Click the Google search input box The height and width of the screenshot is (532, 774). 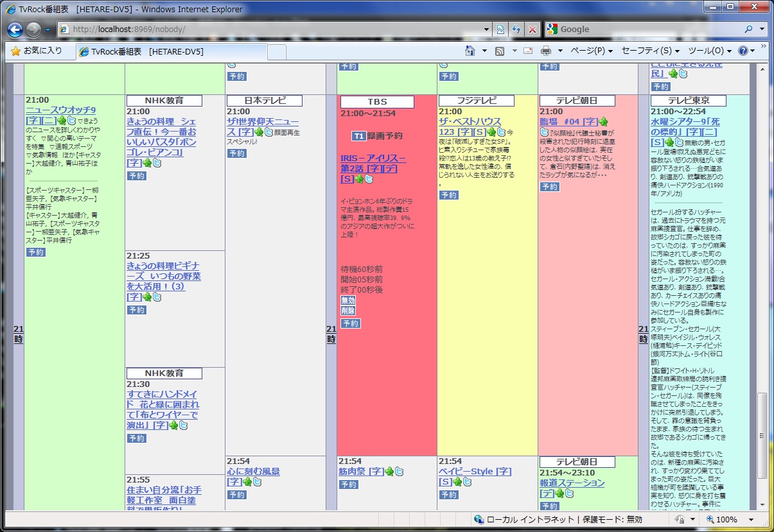coord(649,30)
